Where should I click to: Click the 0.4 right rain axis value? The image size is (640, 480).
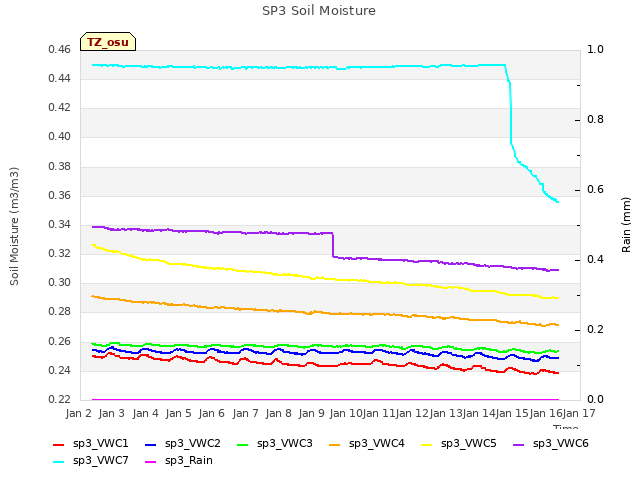click(595, 260)
